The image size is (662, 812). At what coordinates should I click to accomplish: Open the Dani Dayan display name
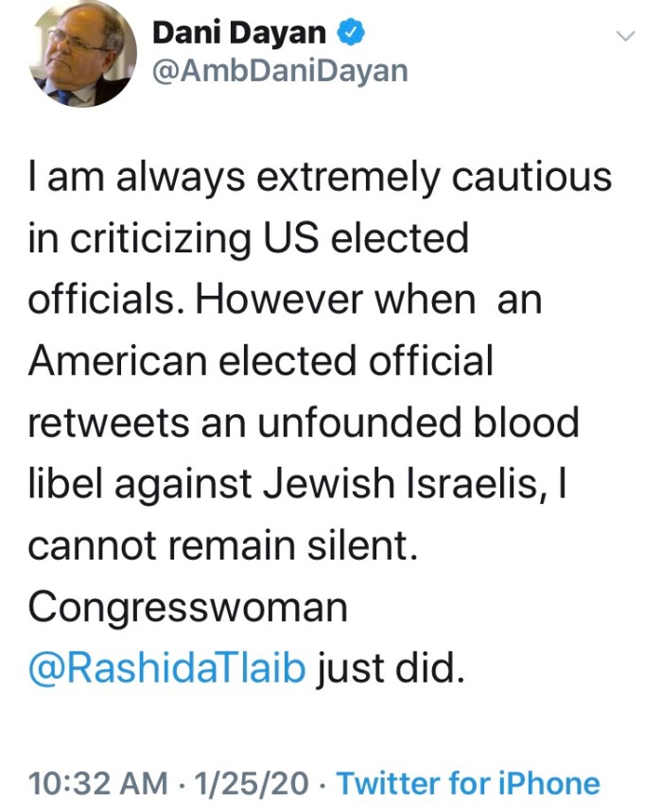[x=239, y=35]
